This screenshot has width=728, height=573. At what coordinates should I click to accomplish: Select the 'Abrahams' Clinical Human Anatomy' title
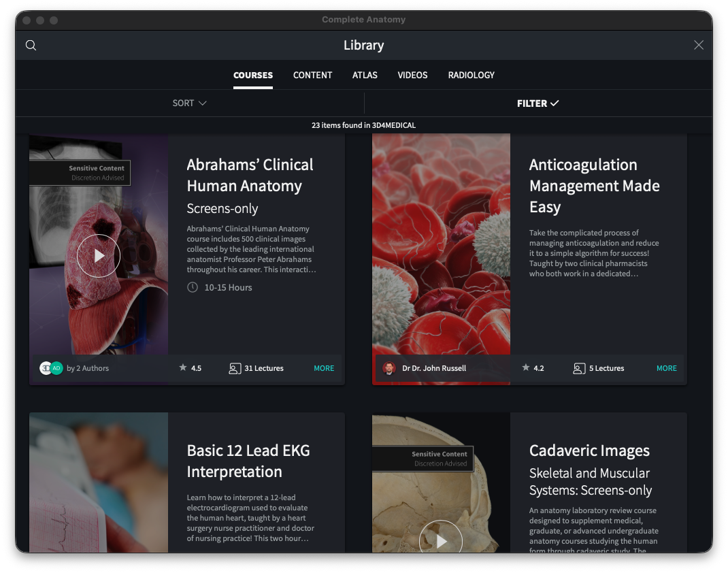click(x=250, y=175)
